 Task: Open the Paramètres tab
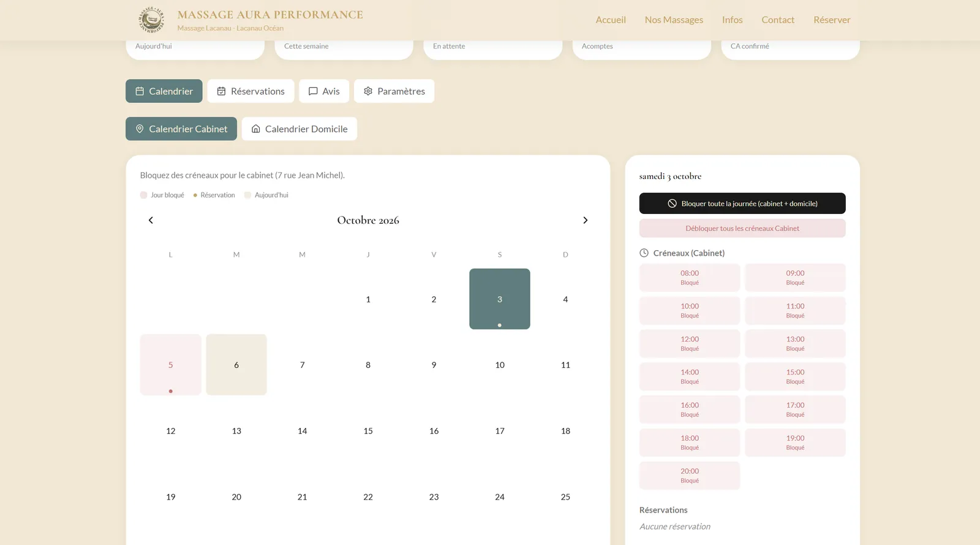tap(394, 91)
